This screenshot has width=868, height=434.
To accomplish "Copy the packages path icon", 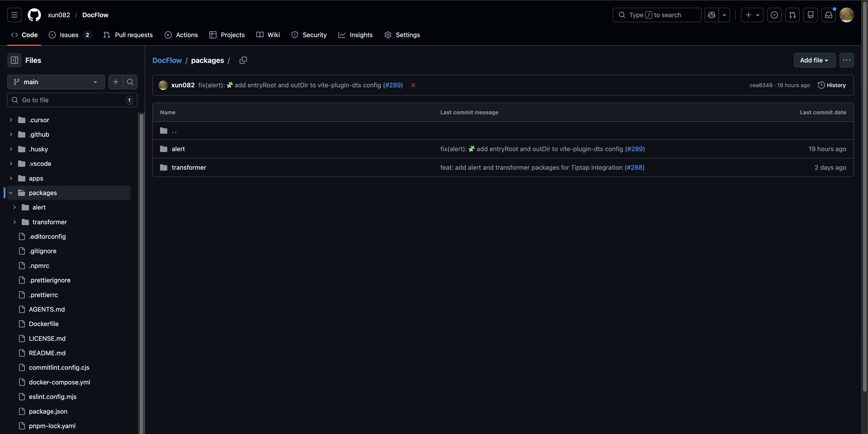I will 243,60.
